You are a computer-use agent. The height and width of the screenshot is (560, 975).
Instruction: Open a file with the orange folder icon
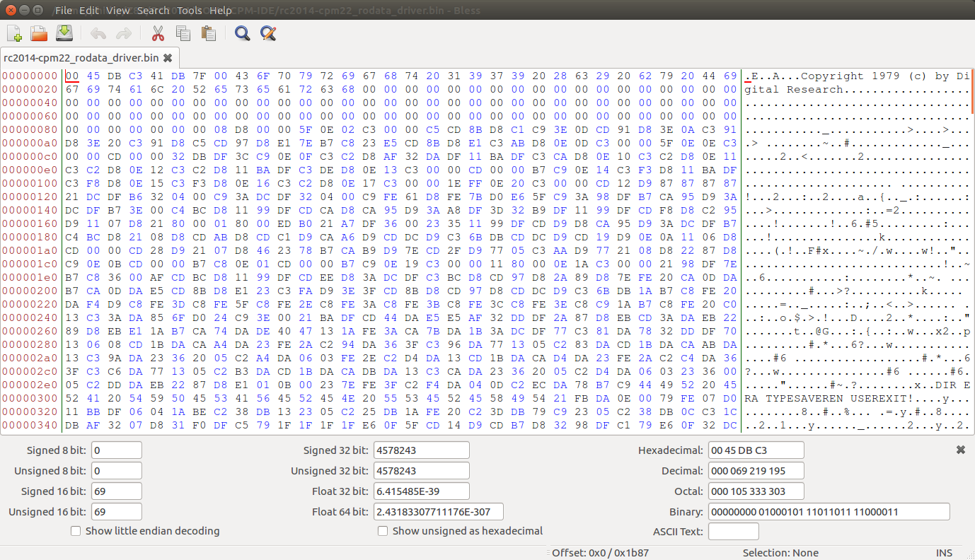tap(39, 33)
